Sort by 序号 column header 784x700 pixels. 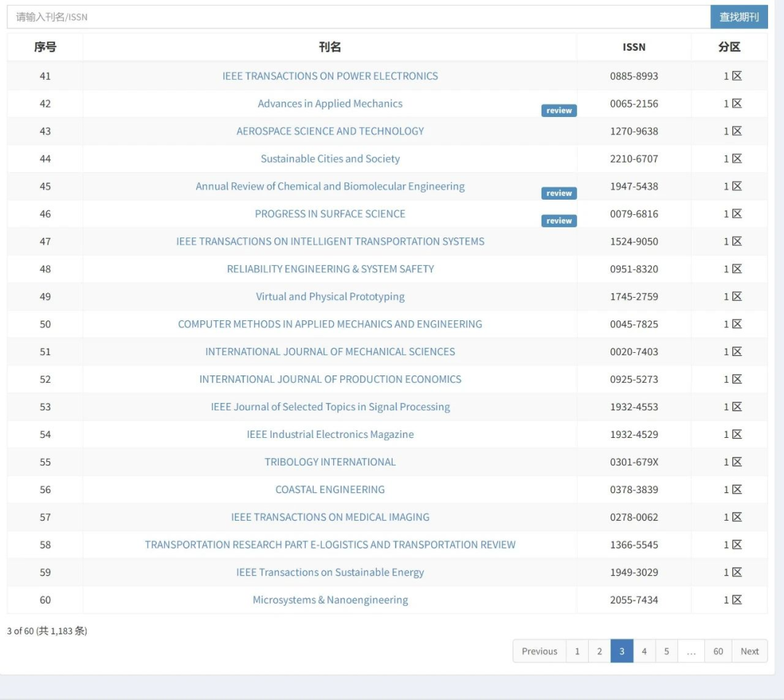tap(45, 47)
